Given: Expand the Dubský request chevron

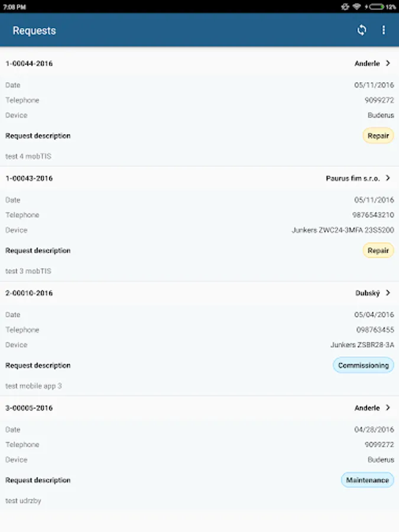Looking at the screenshot, I should point(388,293).
